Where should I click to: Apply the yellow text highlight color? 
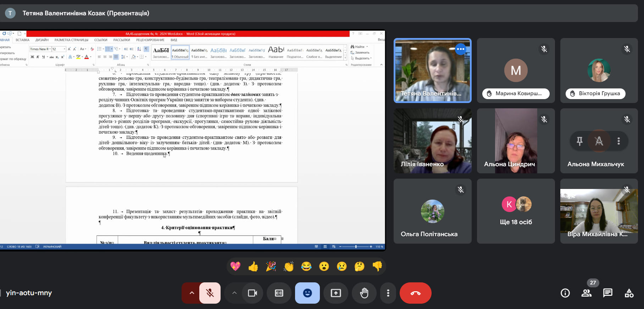coord(78,57)
